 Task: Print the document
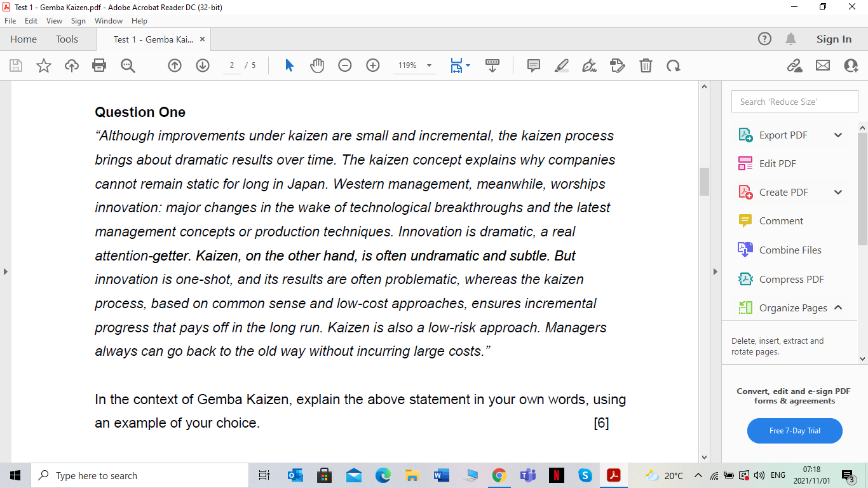[x=99, y=65]
